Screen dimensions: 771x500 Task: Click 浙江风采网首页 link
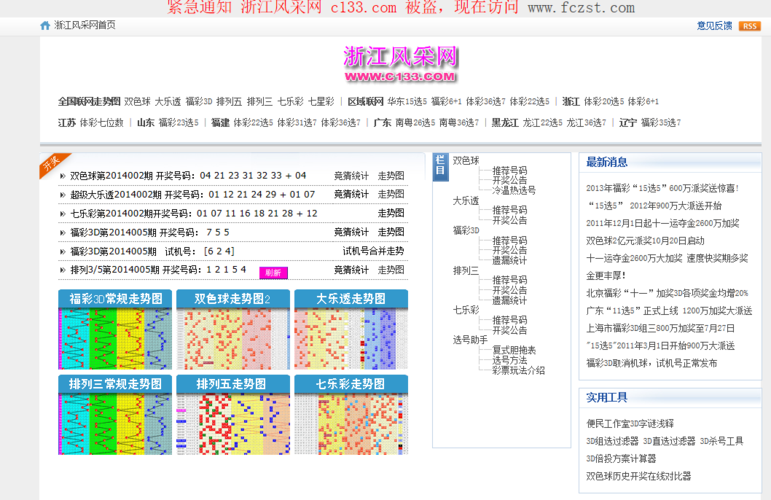coord(85,25)
